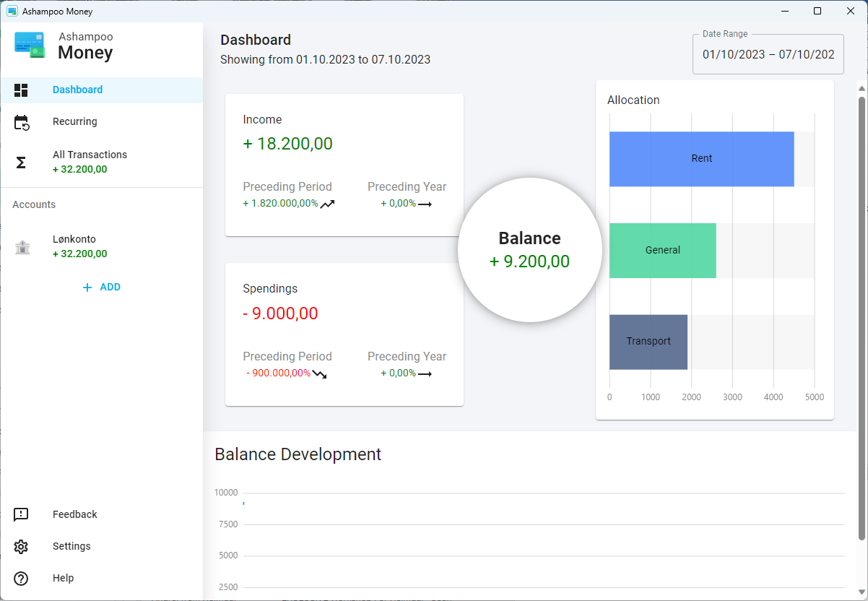Select the Lønkonto account entry
Viewport: 868px width, 601px height.
tap(79, 246)
